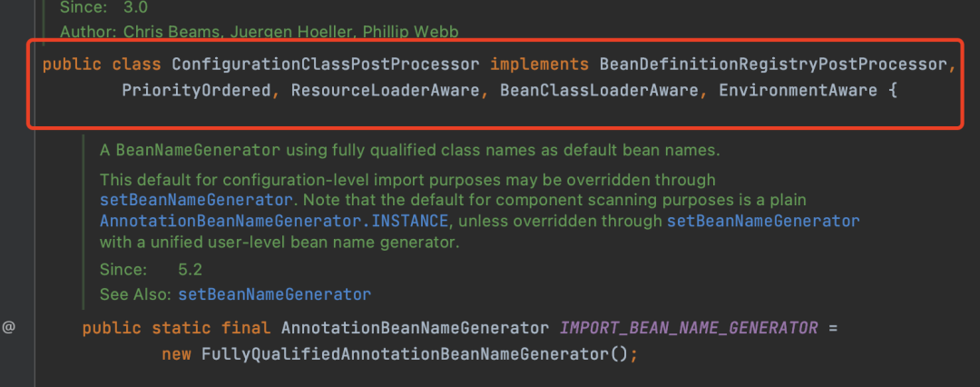This screenshot has width=980, height=387.
Task: Click PriorityOrdered in the implements list
Action: pos(196,90)
